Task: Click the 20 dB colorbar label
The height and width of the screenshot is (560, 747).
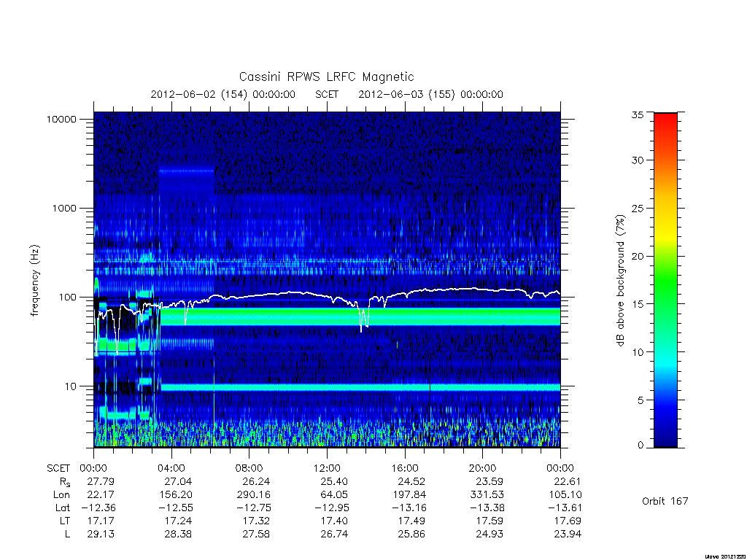Action: (637, 256)
